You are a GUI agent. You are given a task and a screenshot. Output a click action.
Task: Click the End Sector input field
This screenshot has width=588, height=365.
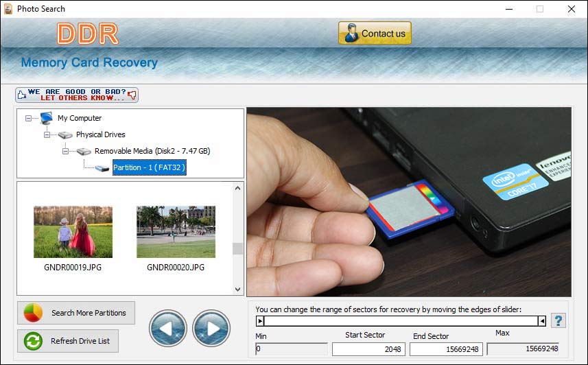[446, 349]
